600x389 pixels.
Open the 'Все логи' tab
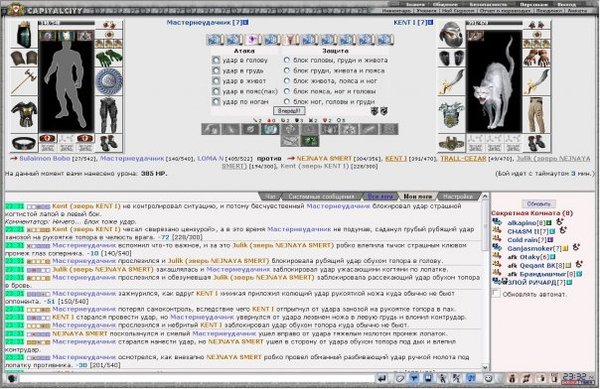(380, 197)
